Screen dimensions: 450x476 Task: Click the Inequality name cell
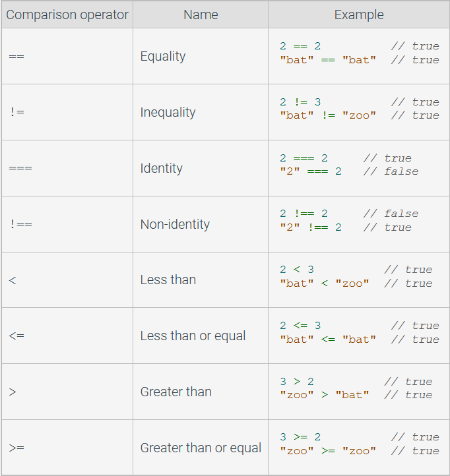(x=201, y=112)
